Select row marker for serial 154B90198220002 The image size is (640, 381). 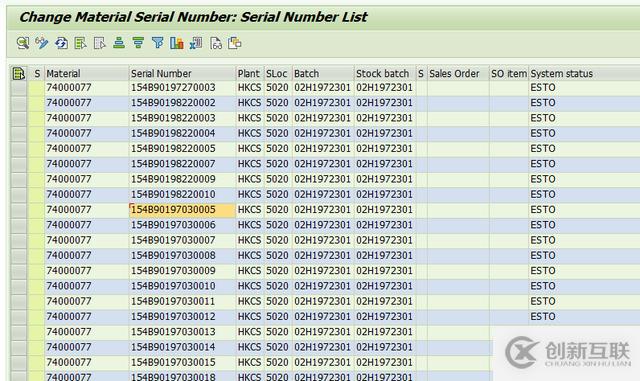pos(19,103)
